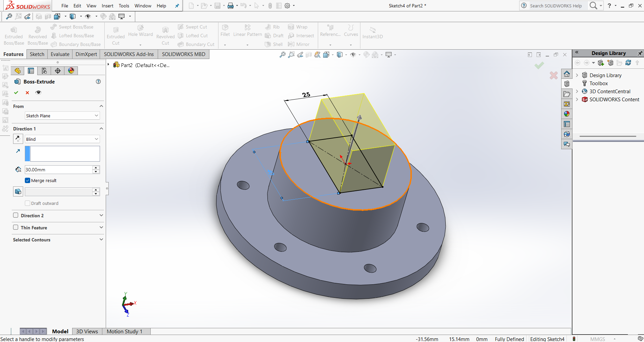
Task: Open the Motion Study 1 tab
Action: [125, 331]
